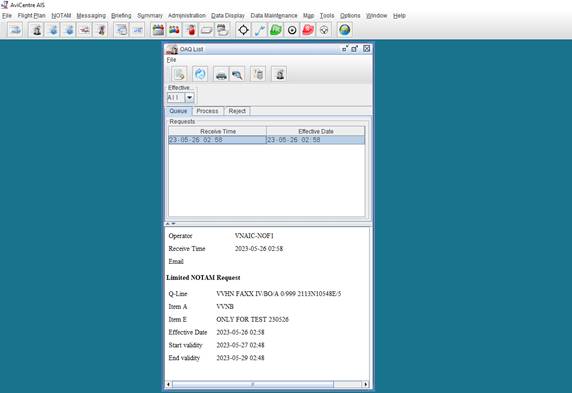The width and height of the screenshot is (572, 393).
Task: Click the printer icon in OAQ List toolbar
Action: click(221, 74)
